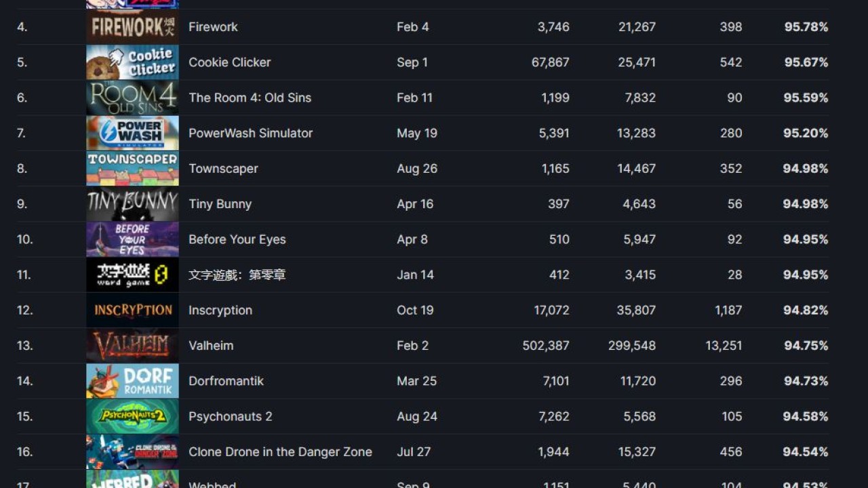
Task: Open the Chinese-titled word game link
Action: point(237,274)
